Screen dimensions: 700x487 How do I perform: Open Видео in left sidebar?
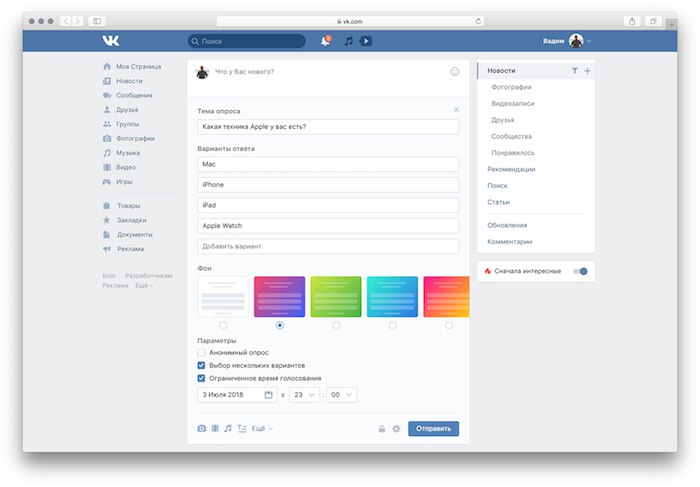point(119,167)
